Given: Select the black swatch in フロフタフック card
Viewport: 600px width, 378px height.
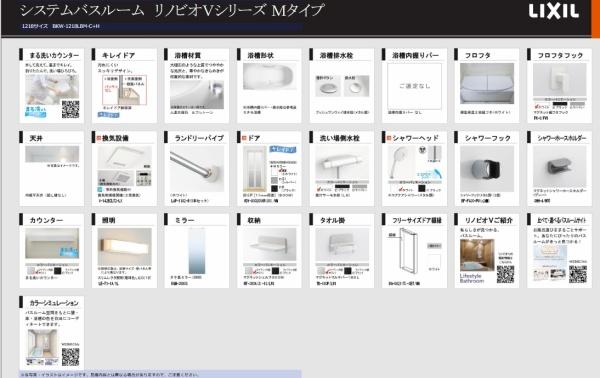Looking at the screenshot, I should pos(559,104).
